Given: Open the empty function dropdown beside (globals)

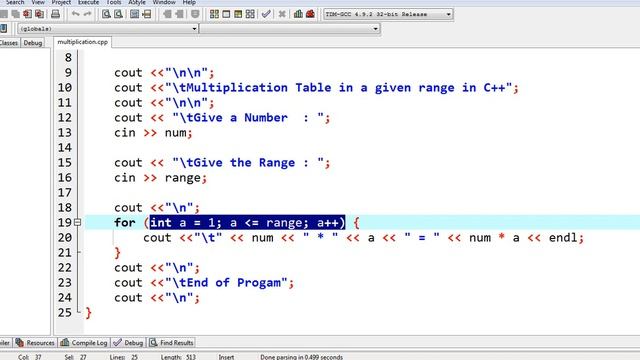Looking at the screenshot, I should tap(289, 29).
